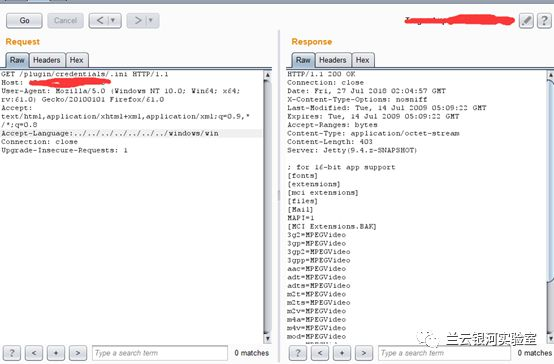Viewport: 554px width, 364px height.
Task: Click the User-Agent header line
Action: tap(120, 95)
